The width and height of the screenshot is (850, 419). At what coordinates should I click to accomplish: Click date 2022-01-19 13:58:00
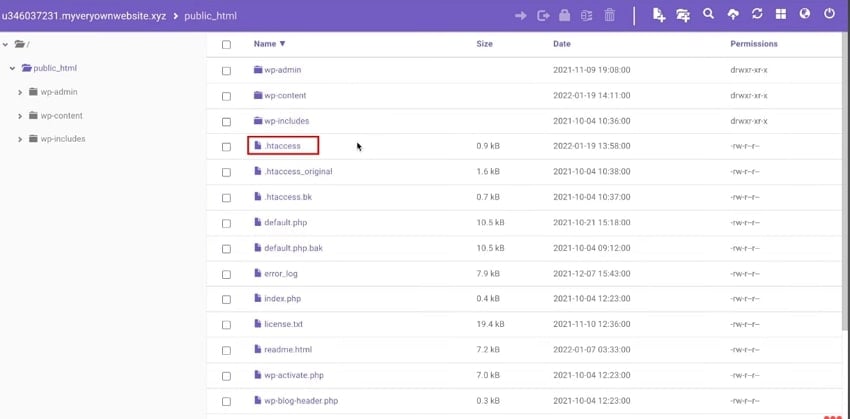[591, 146]
